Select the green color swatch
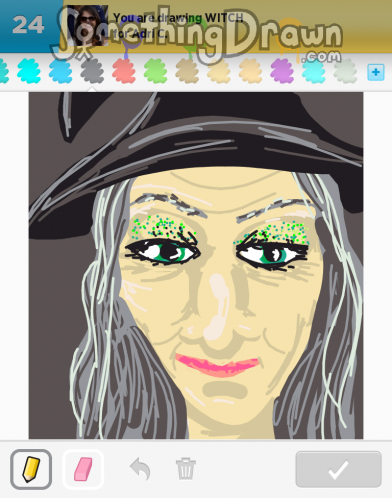This screenshot has width=392, height=498. [155, 71]
